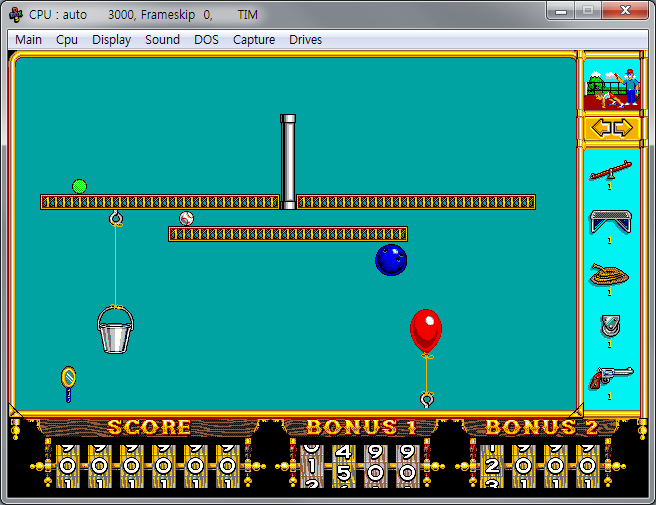
Task: Click the green tennis ball
Action: [79, 186]
